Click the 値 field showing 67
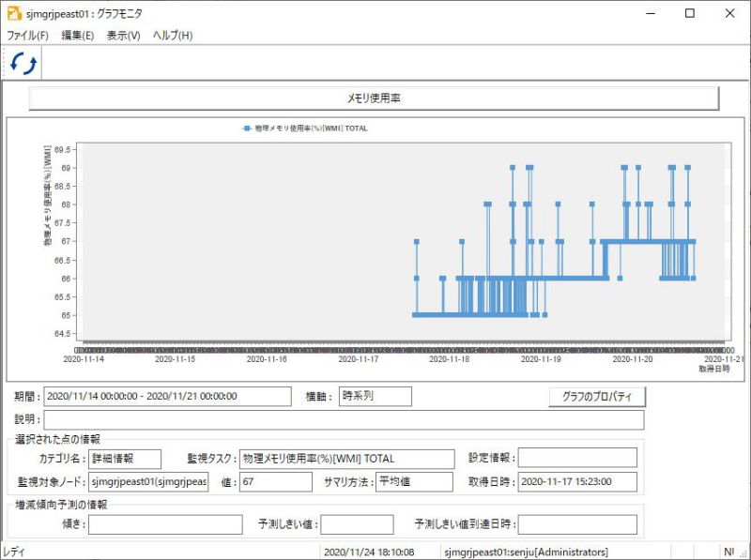This screenshot has height=560, width=751. point(276,482)
